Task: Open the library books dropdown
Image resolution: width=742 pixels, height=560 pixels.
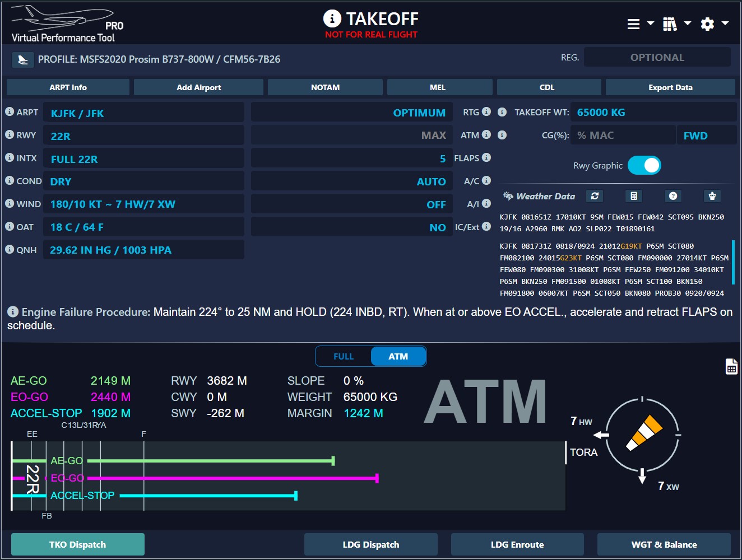Action: [x=676, y=24]
